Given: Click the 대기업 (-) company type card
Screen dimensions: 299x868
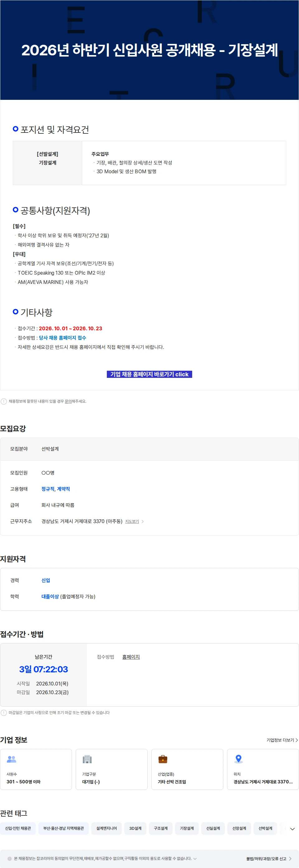Looking at the screenshot, I should pyautogui.click(x=112, y=769).
